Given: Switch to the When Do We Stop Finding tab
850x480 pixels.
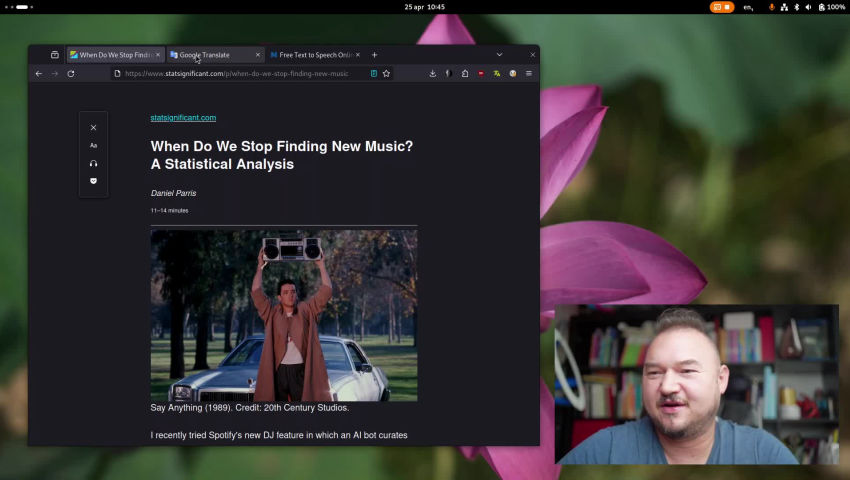Looking at the screenshot, I should 115,55.
